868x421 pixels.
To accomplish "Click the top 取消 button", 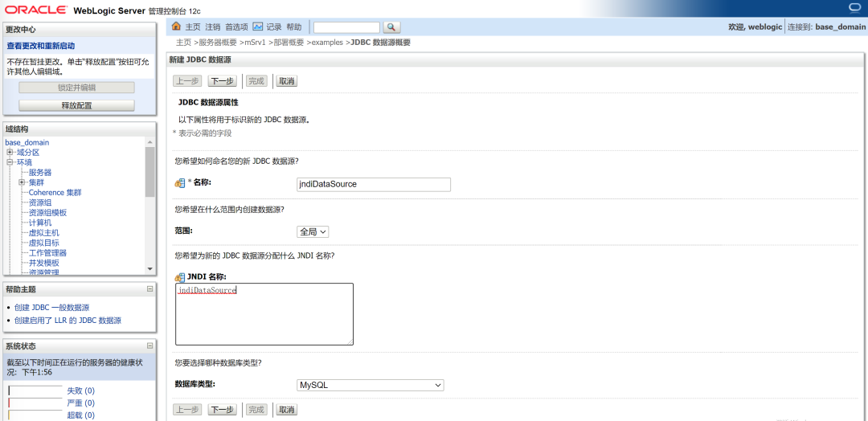I will click(287, 81).
